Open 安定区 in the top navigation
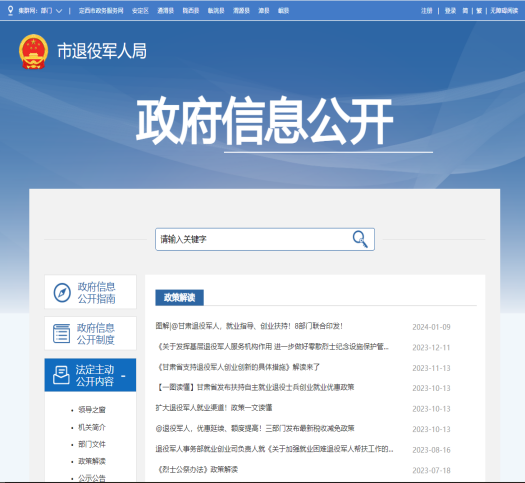 click(x=140, y=11)
